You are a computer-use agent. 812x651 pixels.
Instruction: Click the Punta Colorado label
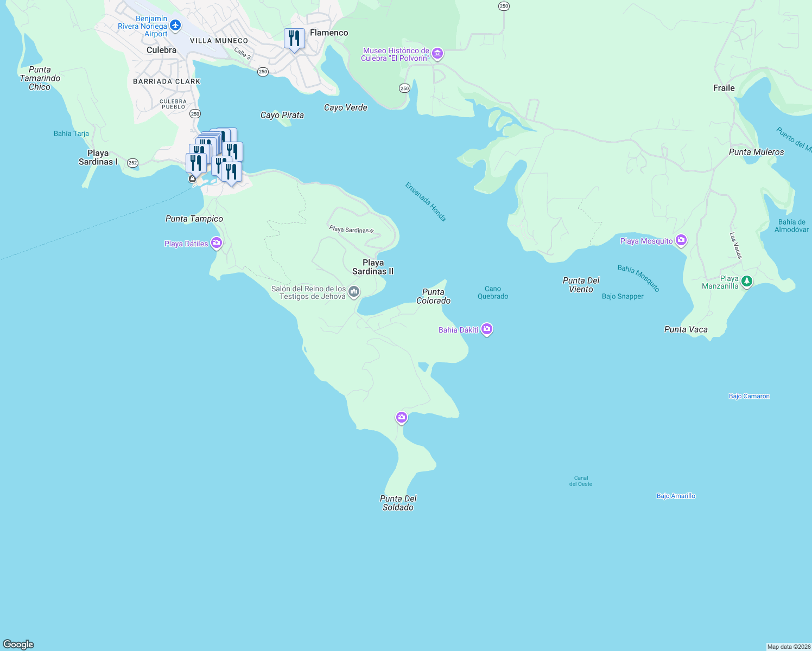pyautogui.click(x=433, y=296)
